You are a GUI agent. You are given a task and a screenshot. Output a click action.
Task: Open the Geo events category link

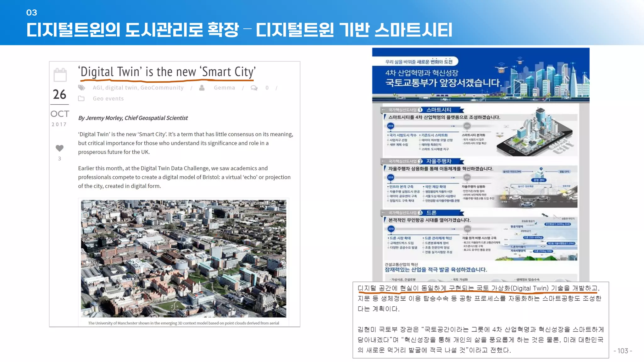(108, 99)
